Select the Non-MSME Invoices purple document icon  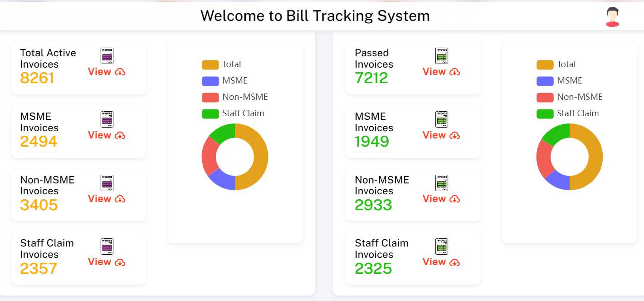[106, 183]
